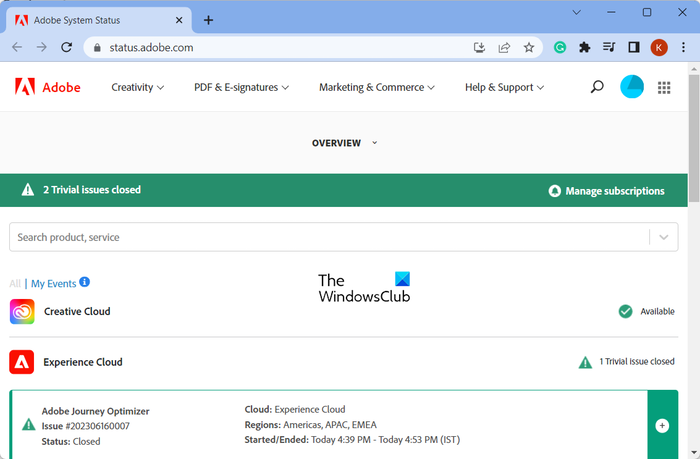Expand the Creativity menu
The width and height of the screenshot is (700, 459).
(x=138, y=88)
